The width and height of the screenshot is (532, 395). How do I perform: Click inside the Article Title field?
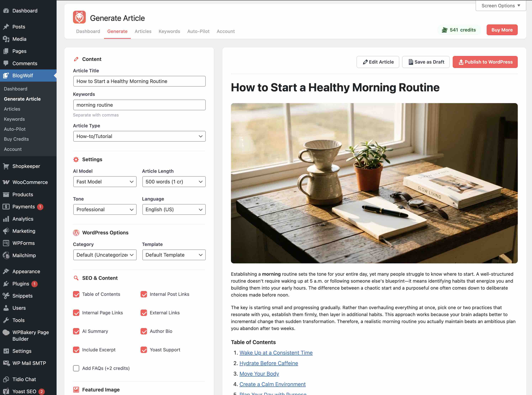(139, 81)
